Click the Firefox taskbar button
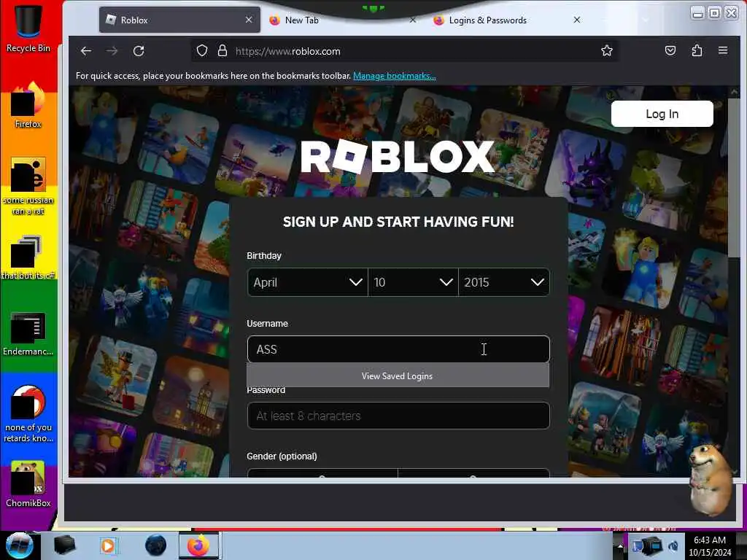Viewport: 747px width, 560px height. [198, 545]
